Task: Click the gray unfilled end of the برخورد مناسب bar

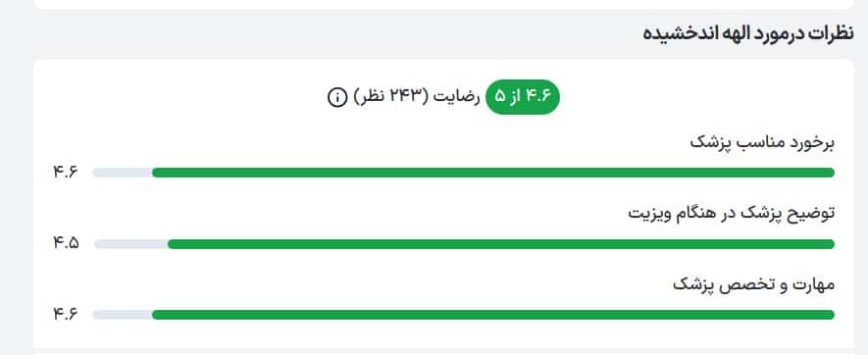Action: tap(122, 173)
